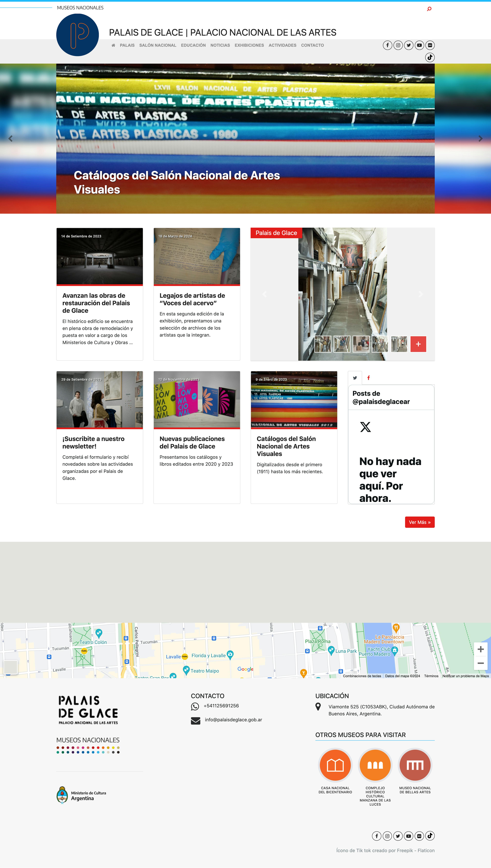The width and height of the screenshot is (491, 868).
Task: Click the Salón Nacional books article image
Action: (197, 400)
